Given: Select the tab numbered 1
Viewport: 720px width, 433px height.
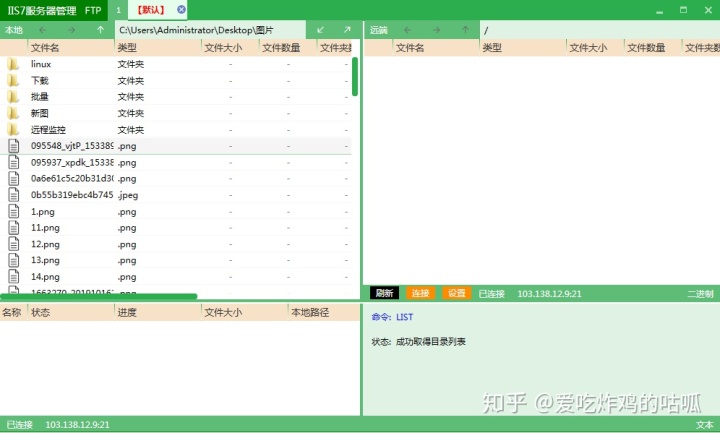Looking at the screenshot, I should (118, 10).
